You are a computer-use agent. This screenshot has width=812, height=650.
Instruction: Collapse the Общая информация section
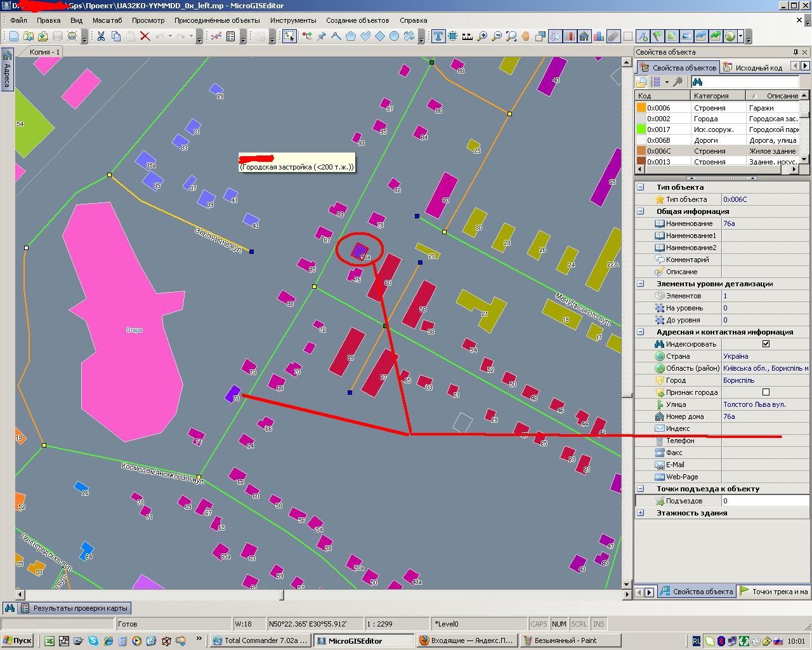tap(641, 211)
